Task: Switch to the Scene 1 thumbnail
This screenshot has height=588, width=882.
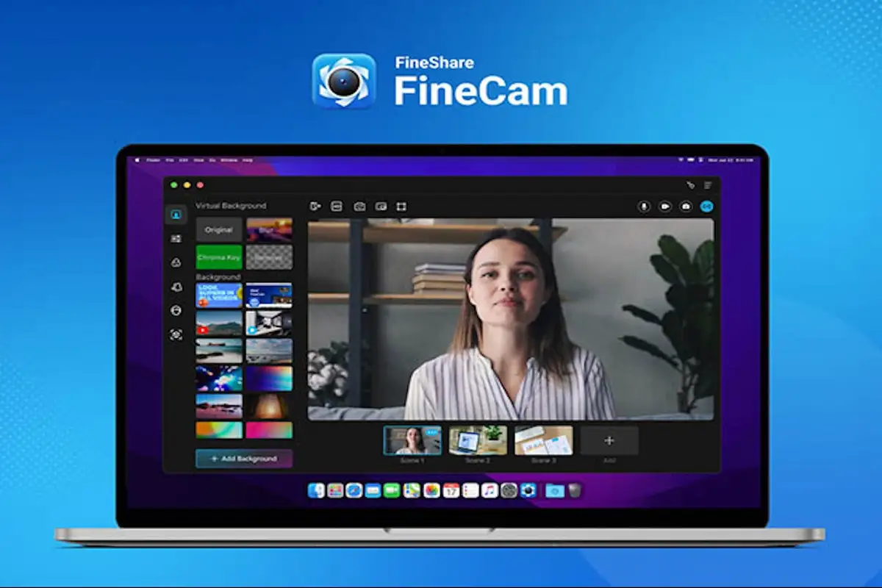Action: (x=412, y=440)
